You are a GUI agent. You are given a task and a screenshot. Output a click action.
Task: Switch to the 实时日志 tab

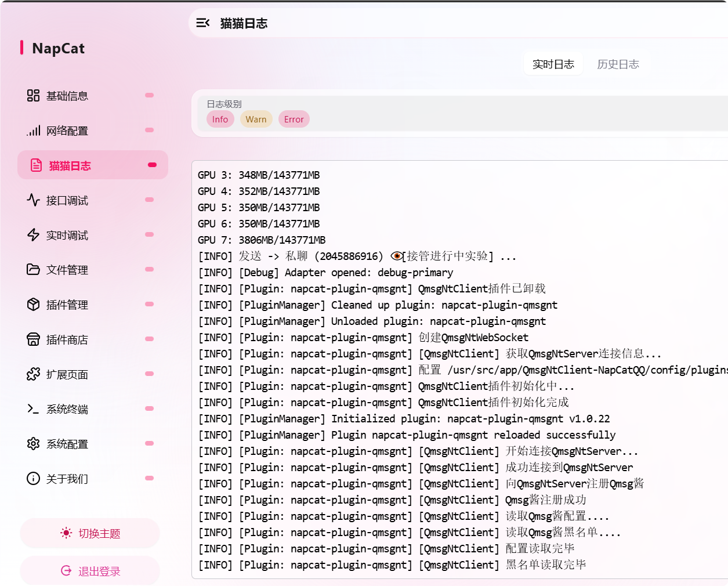553,64
